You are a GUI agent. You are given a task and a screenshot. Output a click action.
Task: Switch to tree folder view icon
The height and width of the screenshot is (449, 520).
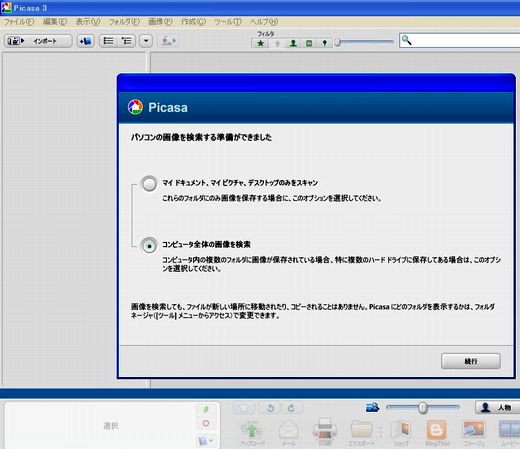pos(126,41)
